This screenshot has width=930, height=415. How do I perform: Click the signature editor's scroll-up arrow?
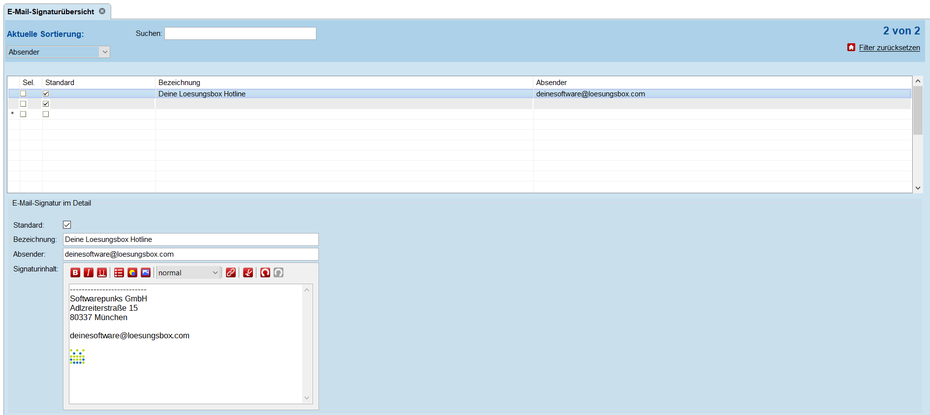pos(307,289)
